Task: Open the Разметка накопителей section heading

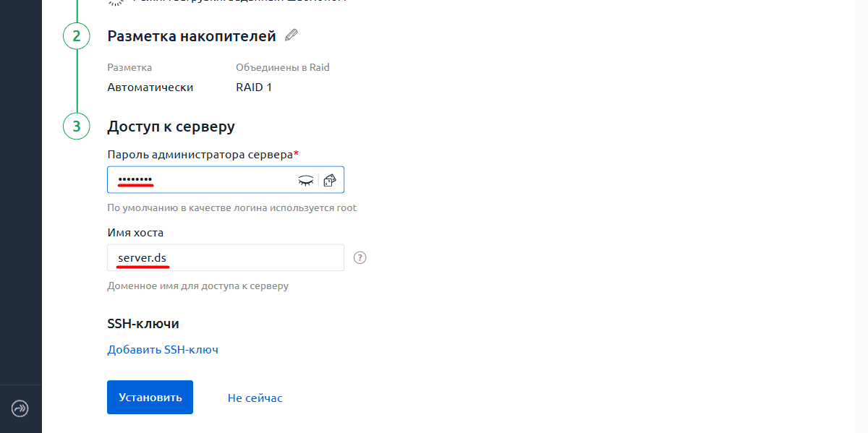Action: point(192,35)
